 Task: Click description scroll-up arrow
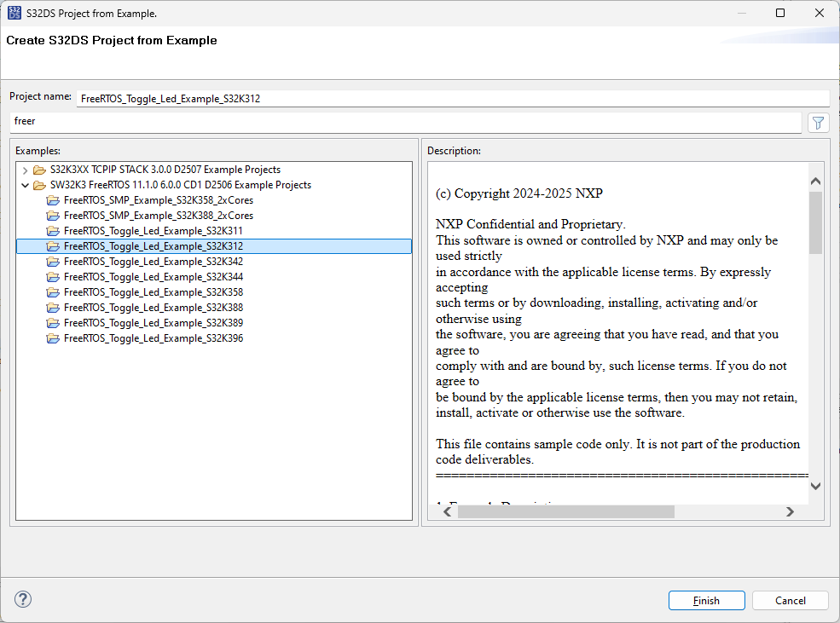pos(815,181)
